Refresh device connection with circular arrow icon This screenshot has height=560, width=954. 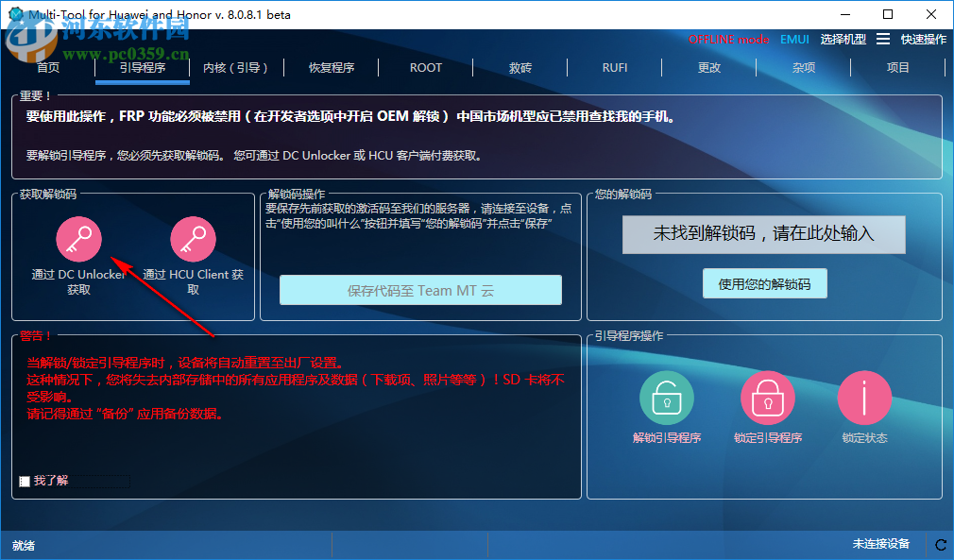coord(941,544)
